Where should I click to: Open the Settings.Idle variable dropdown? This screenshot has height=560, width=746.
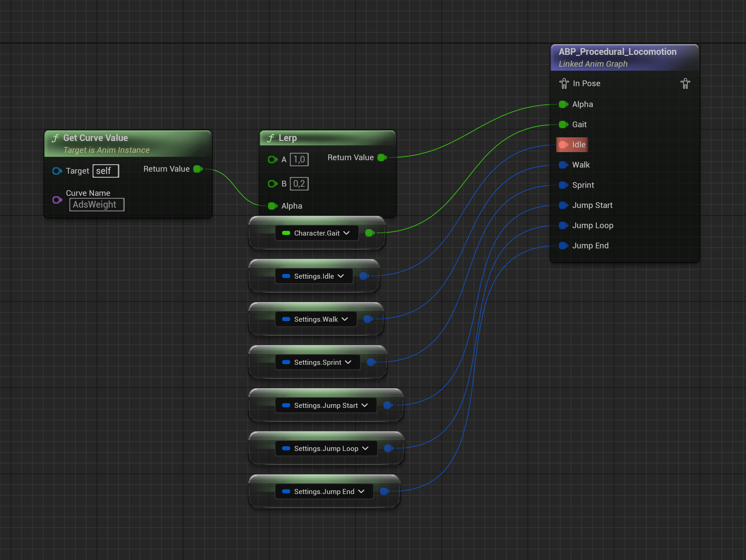[314, 276]
